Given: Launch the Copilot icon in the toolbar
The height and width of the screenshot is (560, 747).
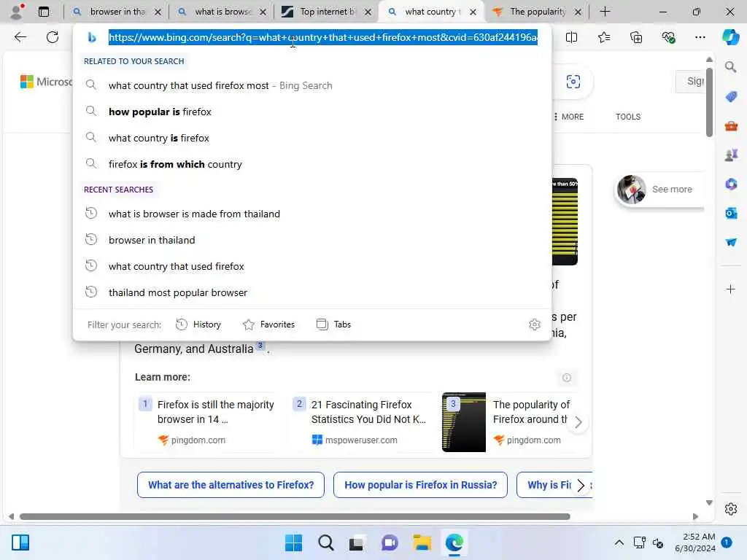Looking at the screenshot, I should 730,37.
